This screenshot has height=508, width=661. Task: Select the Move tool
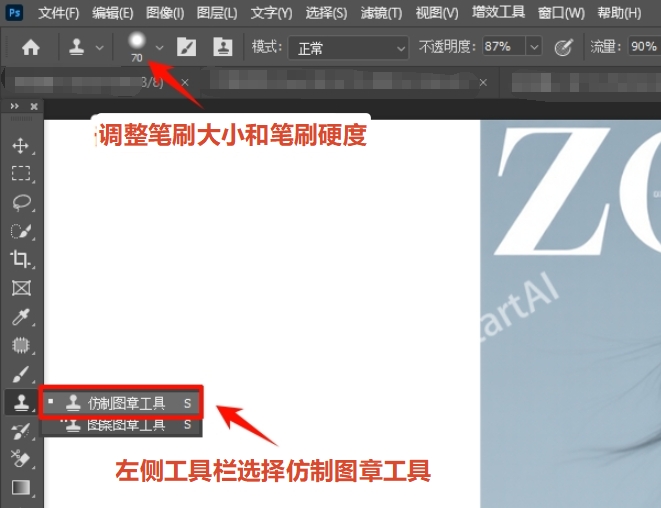[21, 146]
